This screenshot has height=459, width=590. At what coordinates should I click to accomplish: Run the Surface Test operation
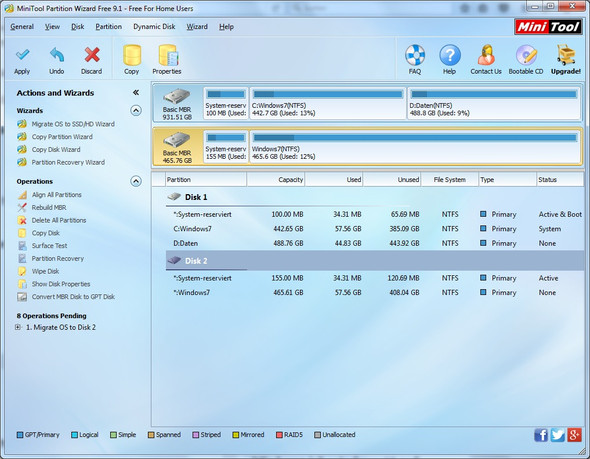tap(49, 246)
